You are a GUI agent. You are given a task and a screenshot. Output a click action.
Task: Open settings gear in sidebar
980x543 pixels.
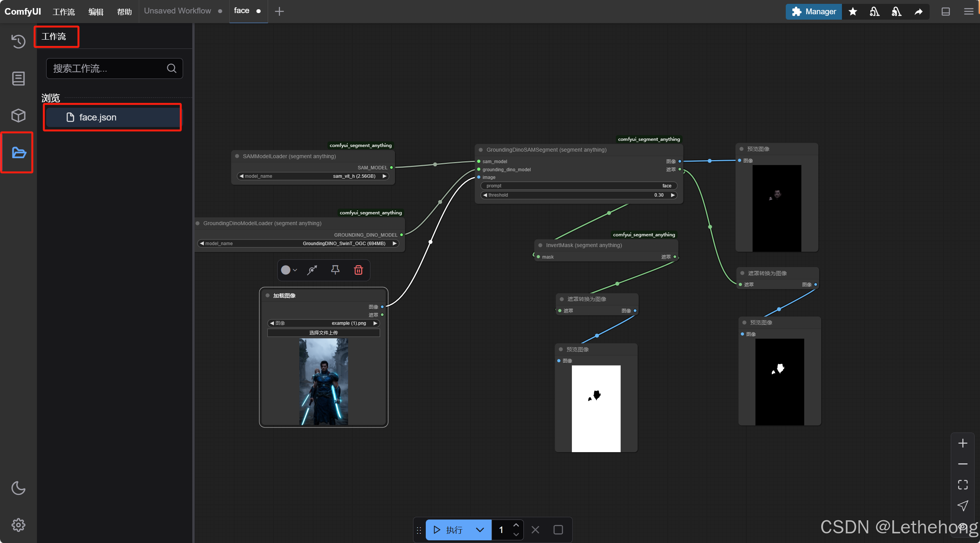(18, 525)
